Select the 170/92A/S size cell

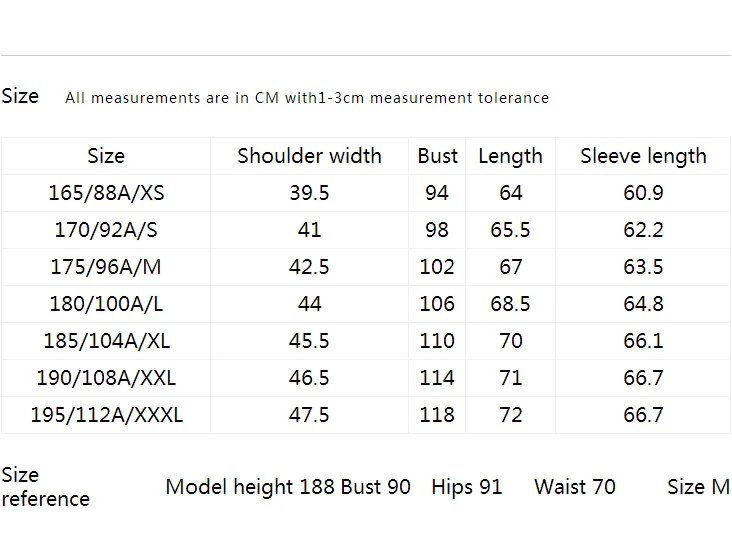(x=106, y=230)
